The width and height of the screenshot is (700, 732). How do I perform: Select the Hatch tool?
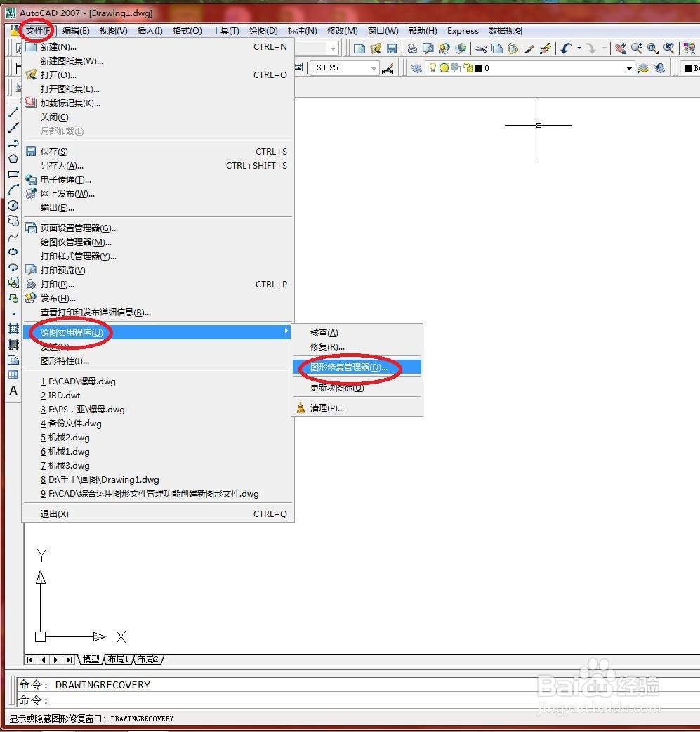coord(13,329)
